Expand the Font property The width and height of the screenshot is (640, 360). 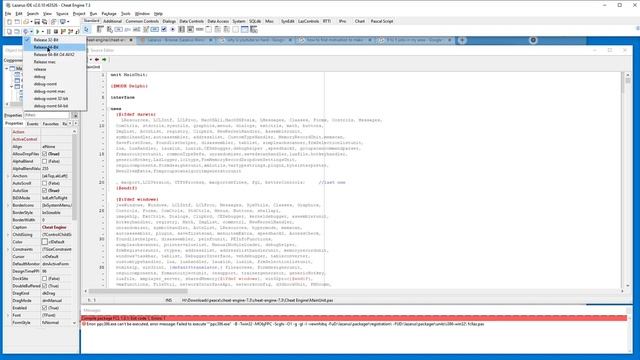8,315
